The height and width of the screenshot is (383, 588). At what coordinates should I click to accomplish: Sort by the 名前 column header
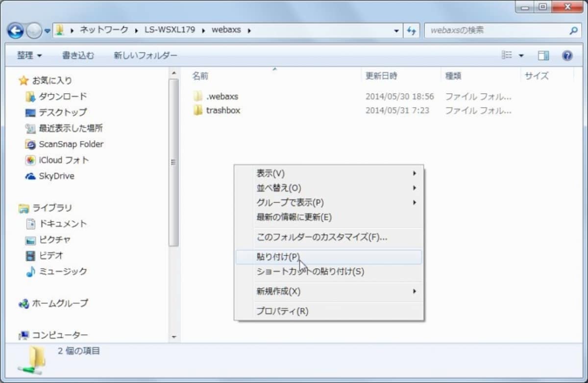[x=200, y=76]
